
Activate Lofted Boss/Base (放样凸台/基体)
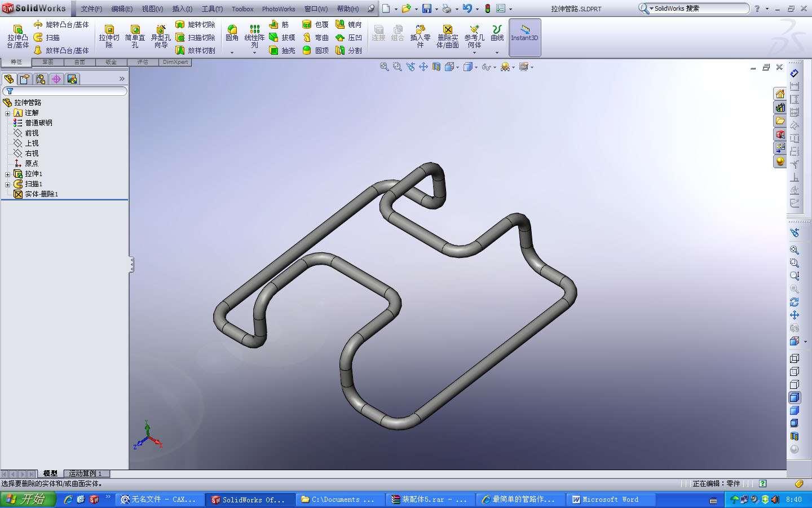[61, 51]
